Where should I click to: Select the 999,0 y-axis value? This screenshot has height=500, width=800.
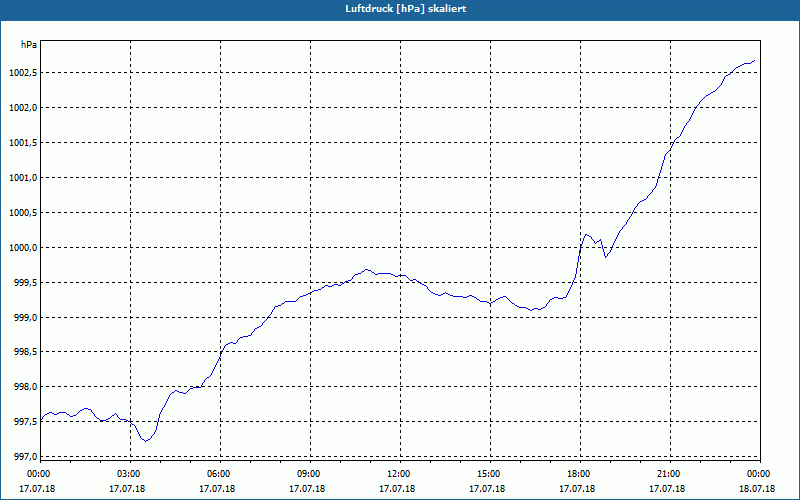[x=26, y=317]
